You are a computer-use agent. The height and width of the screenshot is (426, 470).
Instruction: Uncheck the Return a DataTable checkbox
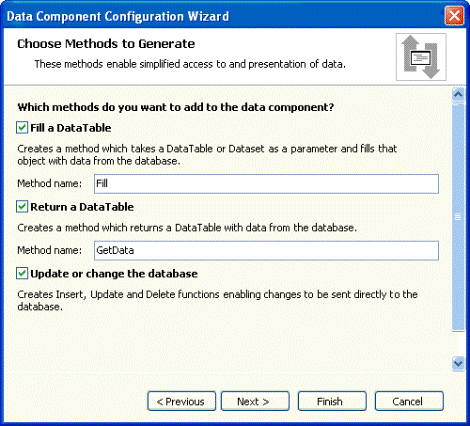pyautogui.click(x=22, y=207)
